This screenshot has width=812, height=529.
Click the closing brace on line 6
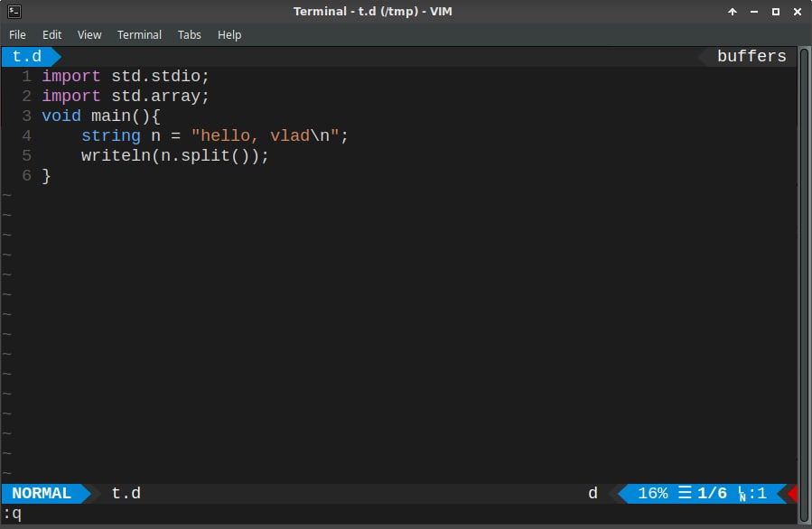pyautogui.click(x=46, y=176)
